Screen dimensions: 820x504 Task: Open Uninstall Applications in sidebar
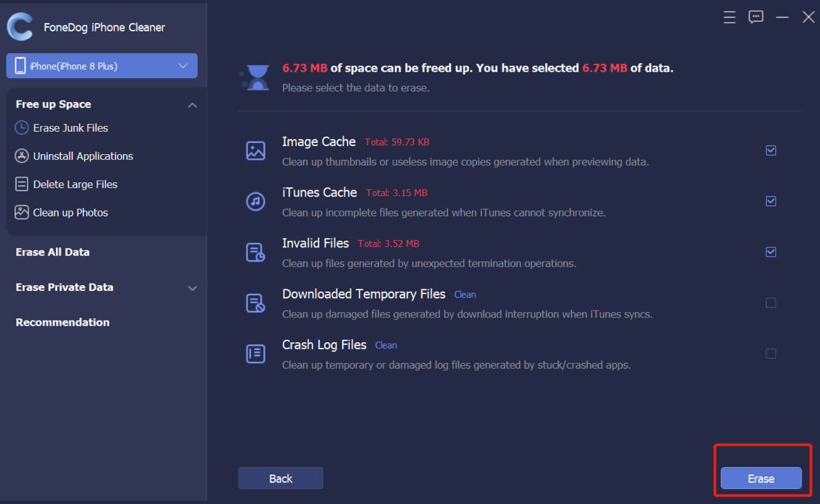83,156
